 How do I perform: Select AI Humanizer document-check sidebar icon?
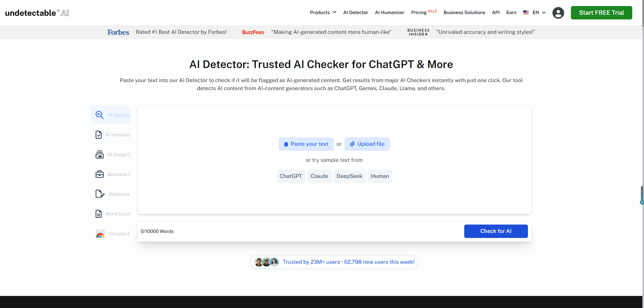pos(99,135)
